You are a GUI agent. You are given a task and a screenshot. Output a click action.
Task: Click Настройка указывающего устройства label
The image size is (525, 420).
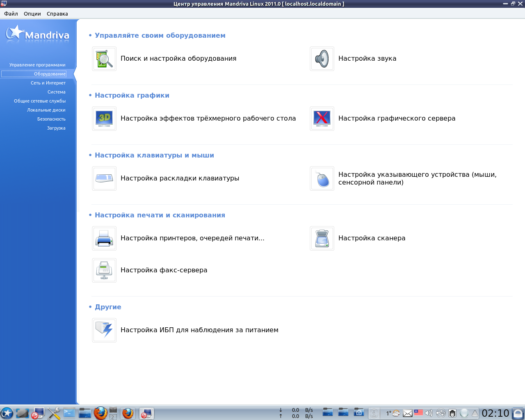(418, 178)
